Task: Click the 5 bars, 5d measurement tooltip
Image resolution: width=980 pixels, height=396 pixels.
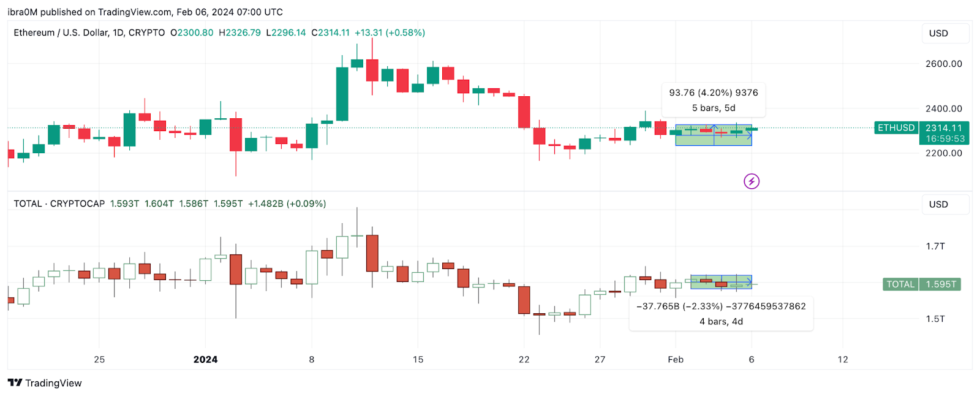Action: tap(713, 108)
